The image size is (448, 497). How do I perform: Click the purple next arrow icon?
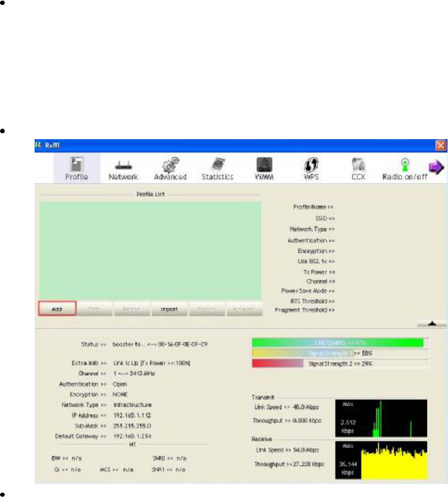[436, 167]
